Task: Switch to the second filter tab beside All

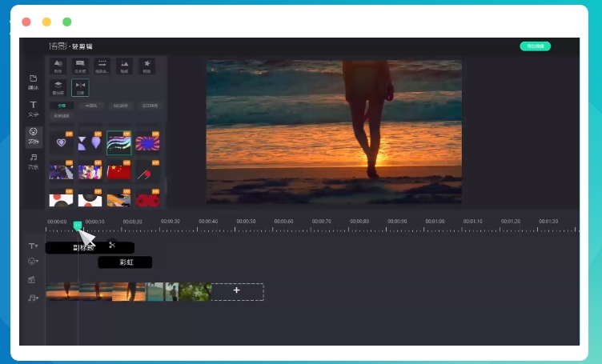Action: pos(90,105)
